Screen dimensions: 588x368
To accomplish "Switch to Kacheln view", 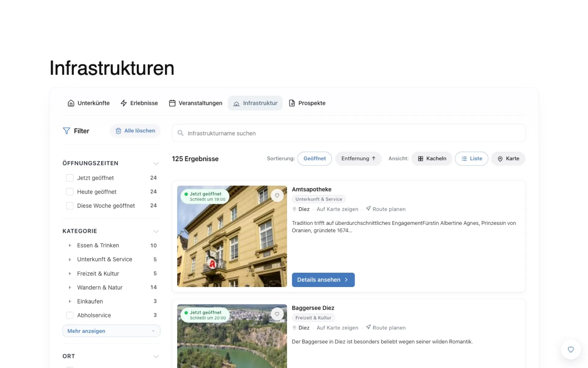I will (x=432, y=159).
